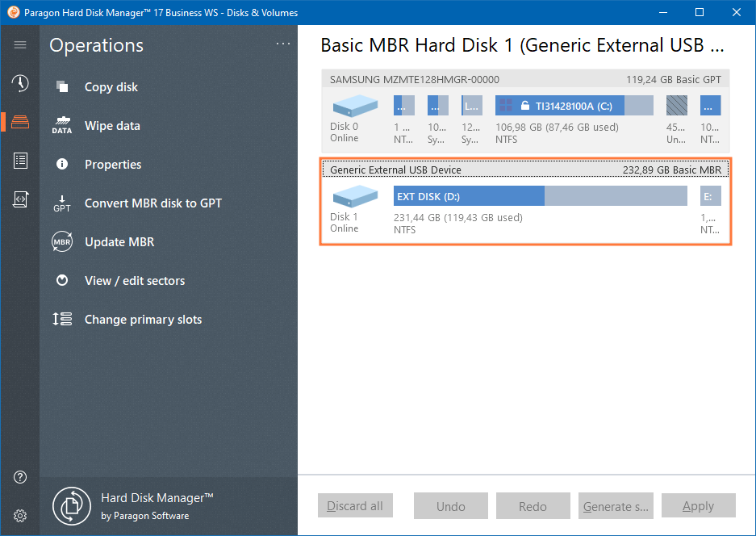Open the hamburger menu in the sidebar
The height and width of the screenshot is (536, 756).
pyautogui.click(x=20, y=45)
